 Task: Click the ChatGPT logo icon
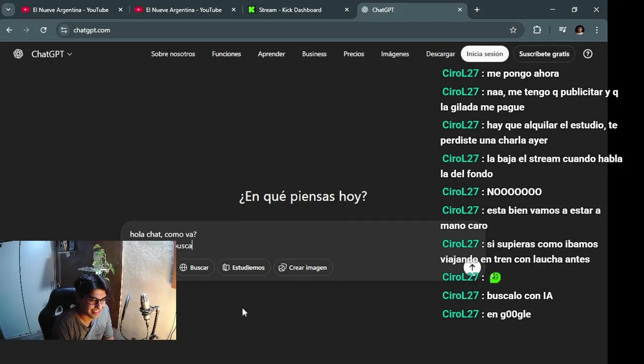(x=18, y=54)
